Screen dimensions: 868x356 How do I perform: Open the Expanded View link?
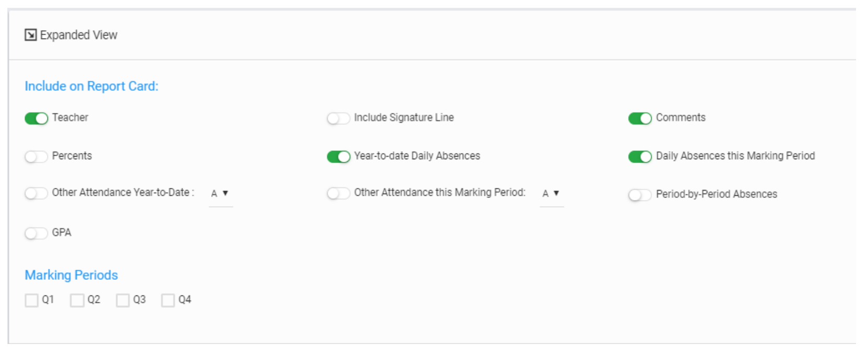pyautogui.click(x=78, y=35)
